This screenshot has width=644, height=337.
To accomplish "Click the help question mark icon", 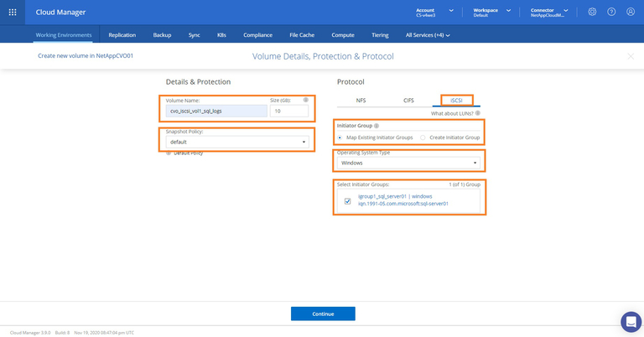I will [x=611, y=12].
